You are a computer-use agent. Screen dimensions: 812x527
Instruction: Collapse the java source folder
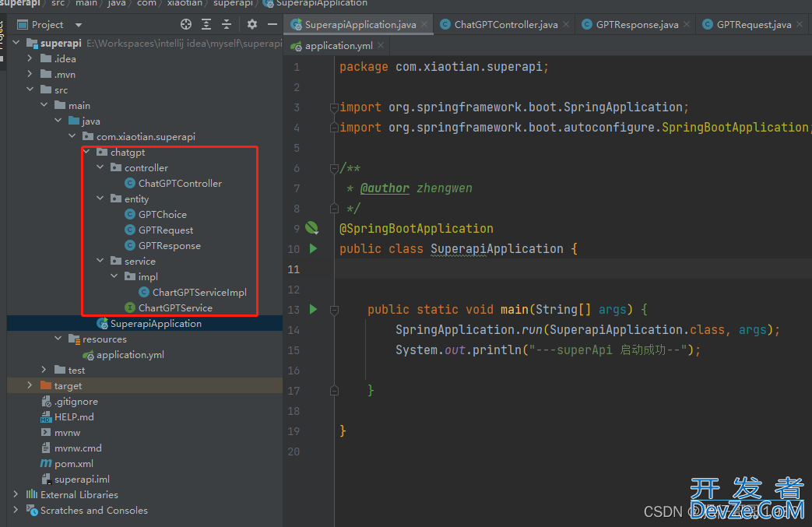tap(58, 120)
